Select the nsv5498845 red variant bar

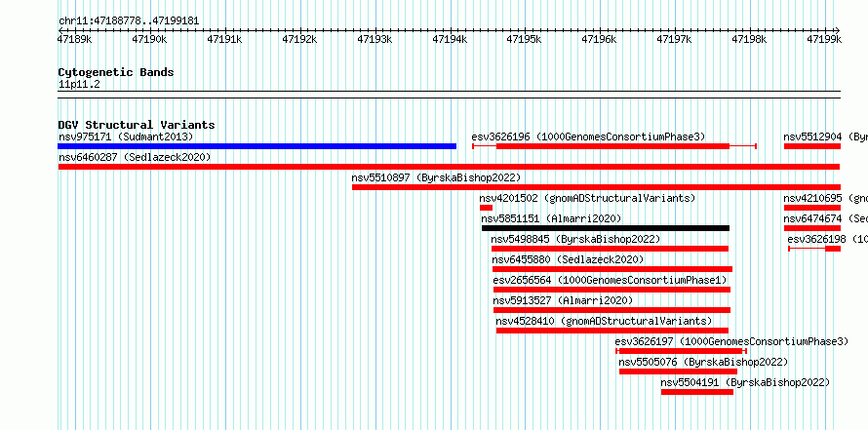(x=610, y=249)
